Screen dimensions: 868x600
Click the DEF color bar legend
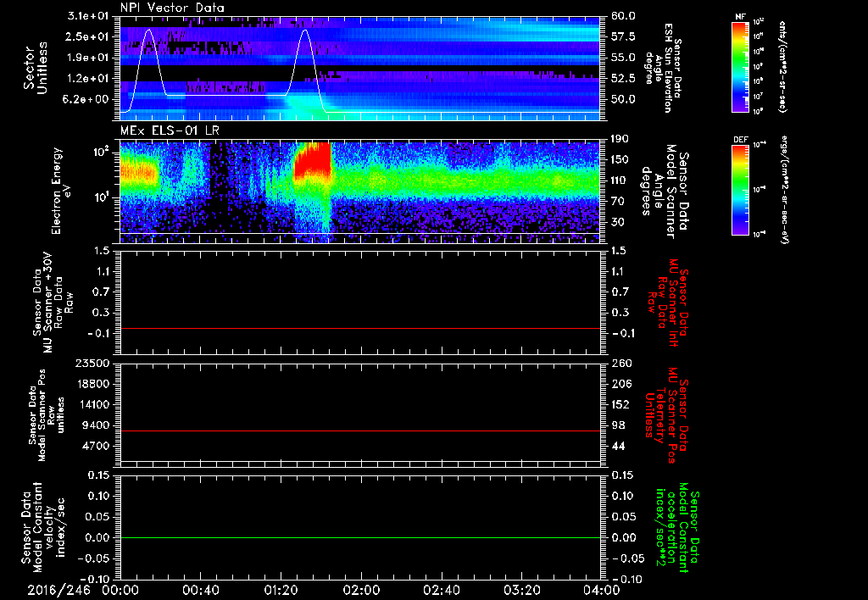(x=740, y=190)
